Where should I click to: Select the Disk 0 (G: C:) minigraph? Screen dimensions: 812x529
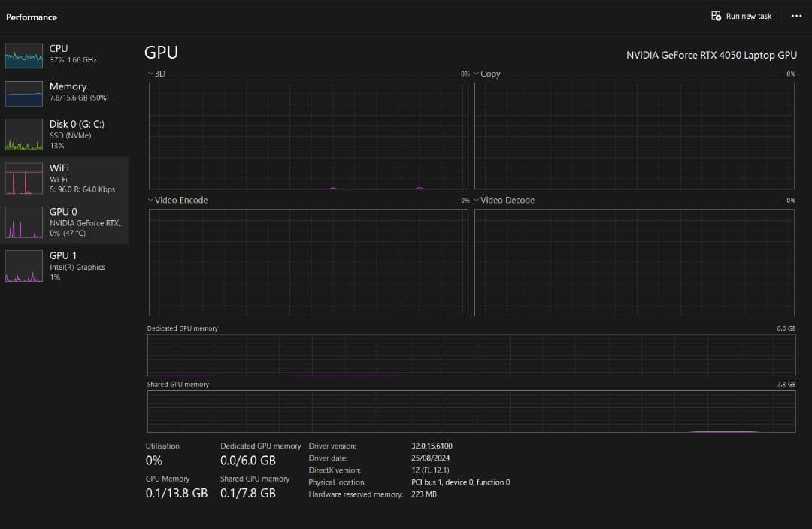click(x=23, y=135)
